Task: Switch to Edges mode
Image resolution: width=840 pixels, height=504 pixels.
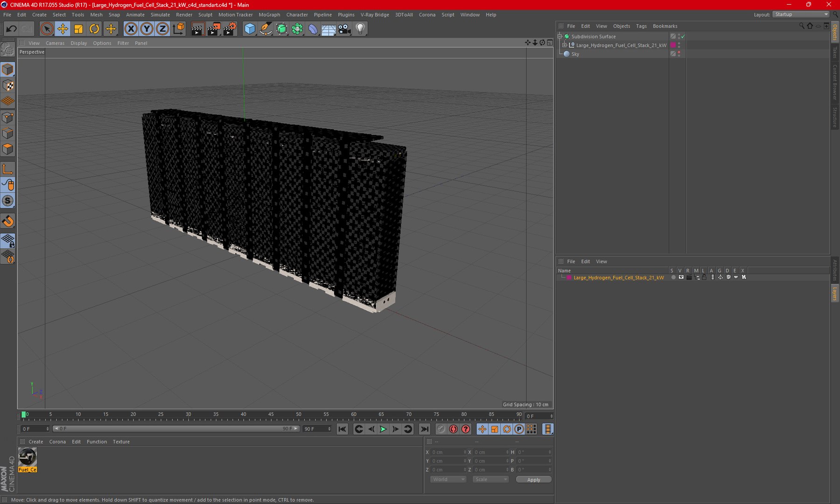Action: tap(8, 133)
